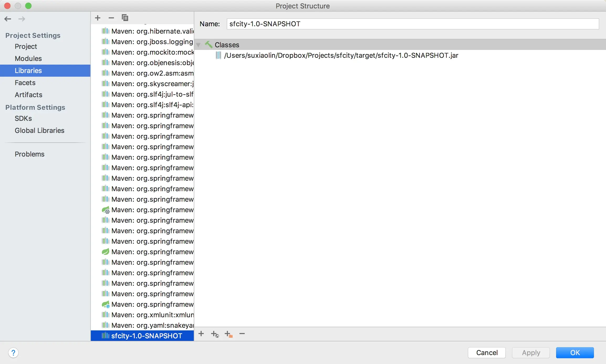Open the Modules settings page

pos(28,59)
